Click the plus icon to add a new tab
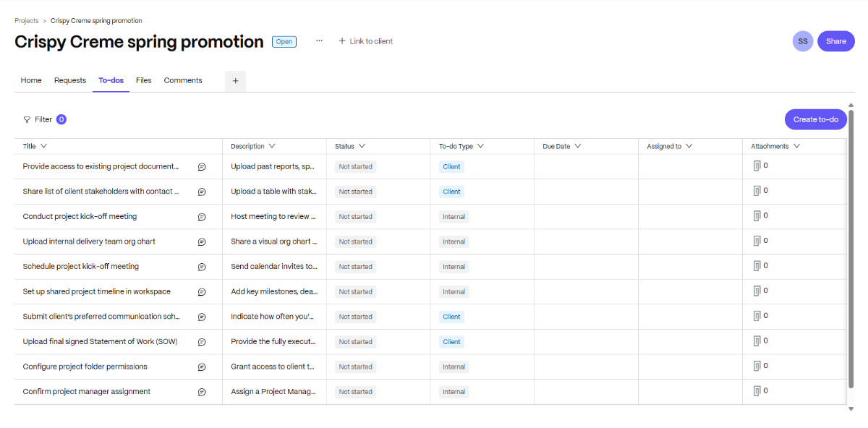The height and width of the screenshot is (428, 868). (x=235, y=80)
